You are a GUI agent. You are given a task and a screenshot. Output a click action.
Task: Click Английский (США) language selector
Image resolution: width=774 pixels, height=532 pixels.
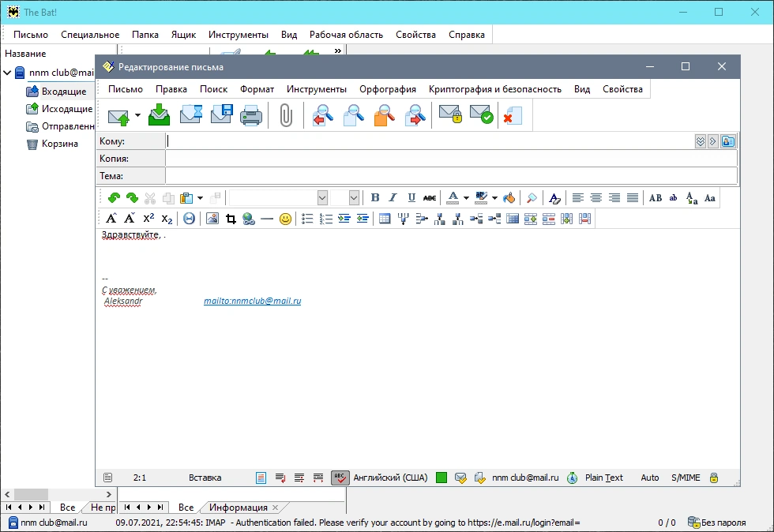click(x=390, y=478)
